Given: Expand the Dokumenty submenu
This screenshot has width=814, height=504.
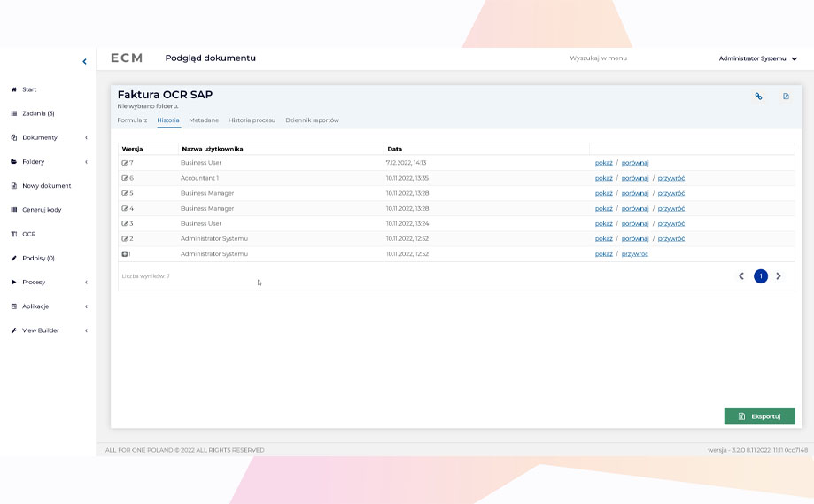Looking at the screenshot, I should (x=40, y=137).
